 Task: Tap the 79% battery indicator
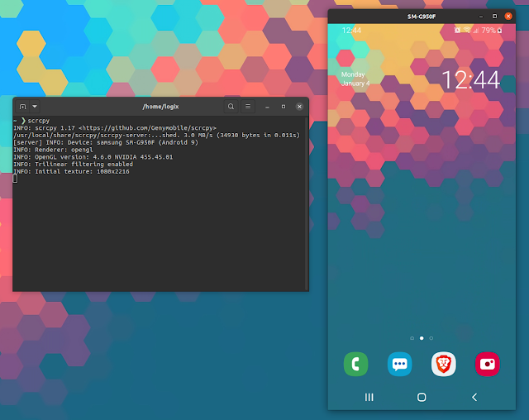pyautogui.click(x=492, y=31)
